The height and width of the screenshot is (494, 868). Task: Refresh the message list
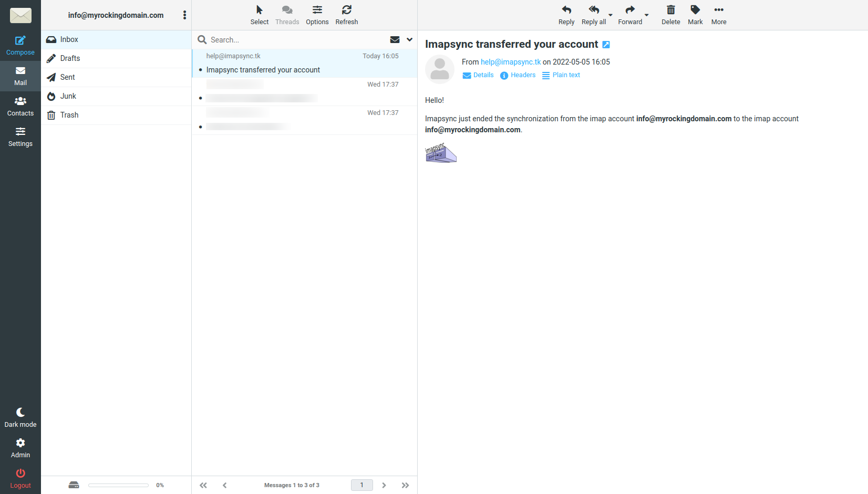pos(347,15)
